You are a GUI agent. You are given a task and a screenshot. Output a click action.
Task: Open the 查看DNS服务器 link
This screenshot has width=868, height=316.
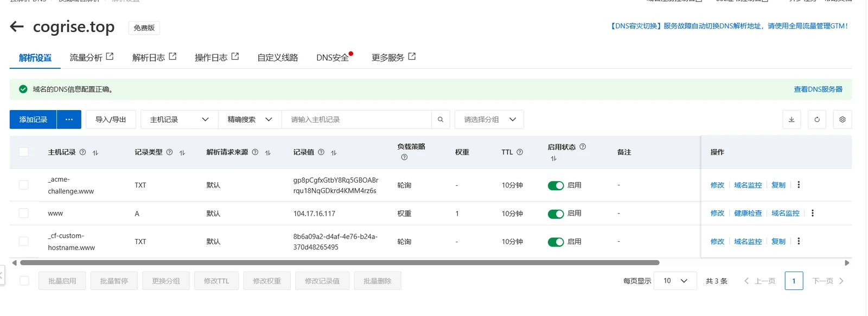[x=818, y=89]
